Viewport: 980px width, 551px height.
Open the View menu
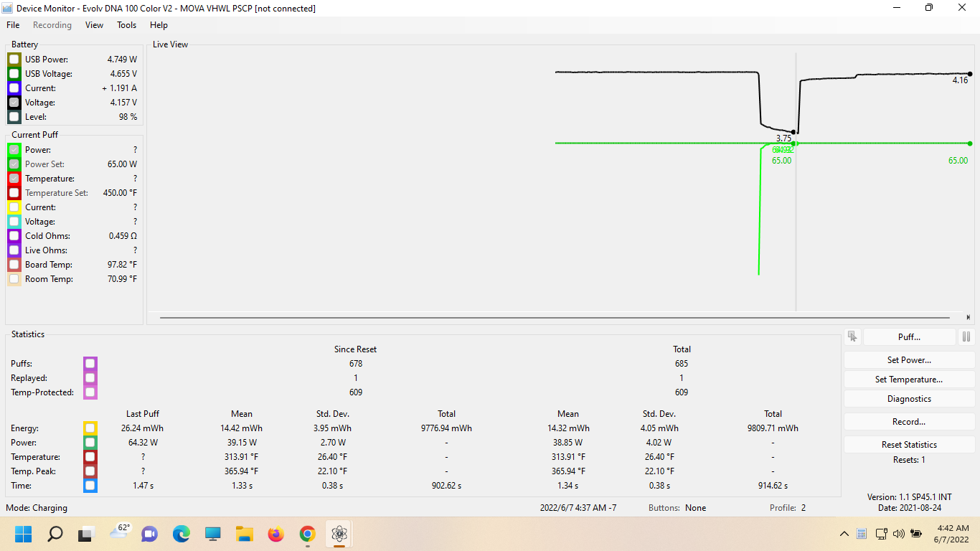(x=94, y=25)
